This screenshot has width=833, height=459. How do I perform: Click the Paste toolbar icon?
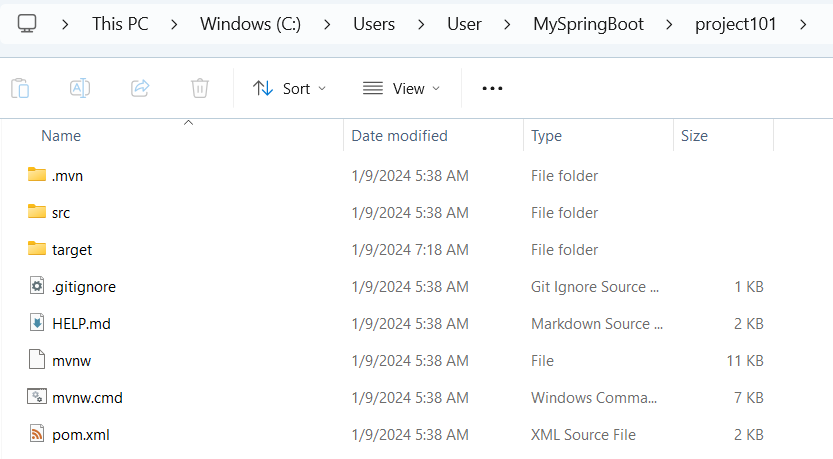click(20, 88)
